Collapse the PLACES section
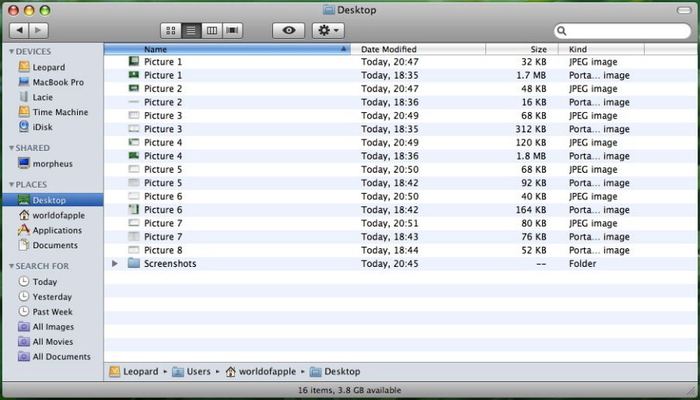The height and width of the screenshot is (400, 700). click(x=12, y=185)
